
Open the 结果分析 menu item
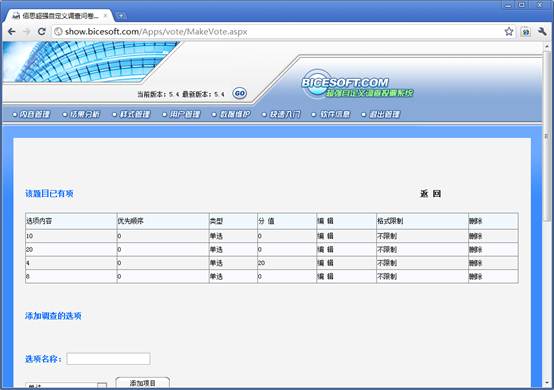click(81, 114)
